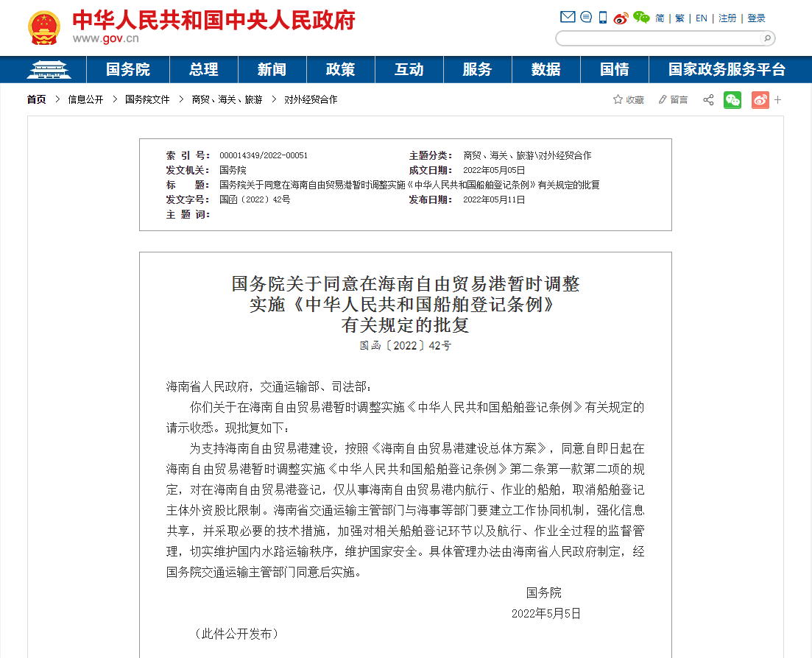
Task: Click the 收藏 star favorite button
Action: tap(628, 99)
